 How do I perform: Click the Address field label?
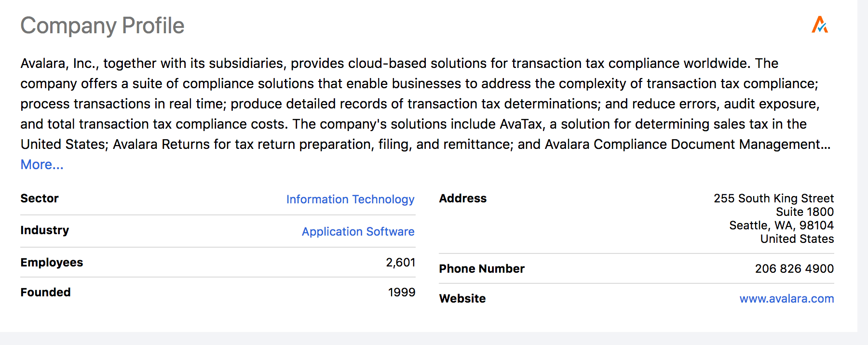(462, 199)
